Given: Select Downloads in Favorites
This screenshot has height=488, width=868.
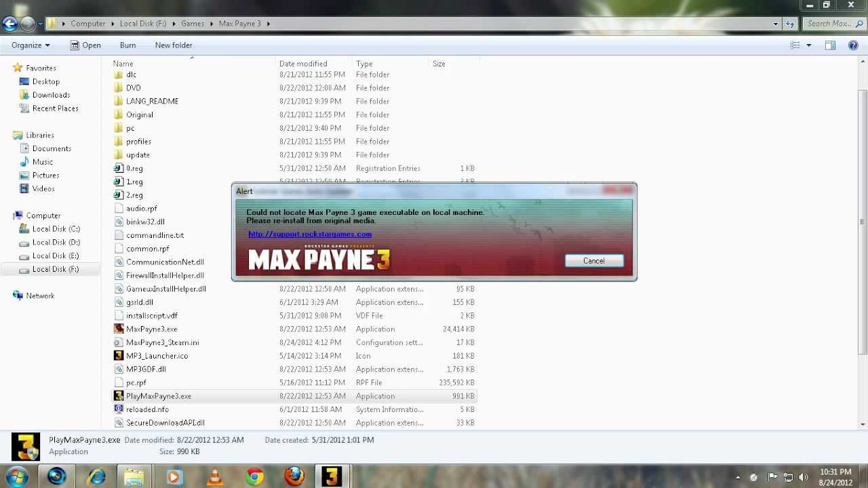Looking at the screenshot, I should (x=51, y=95).
